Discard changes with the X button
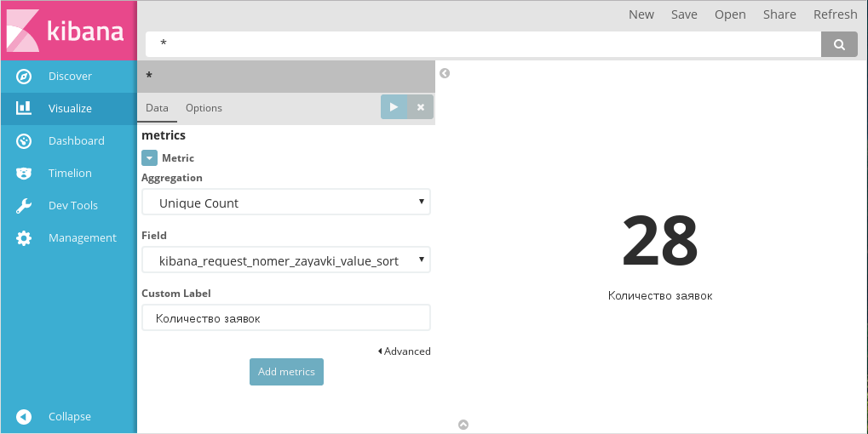The image size is (868, 434). click(x=421, y=107)
